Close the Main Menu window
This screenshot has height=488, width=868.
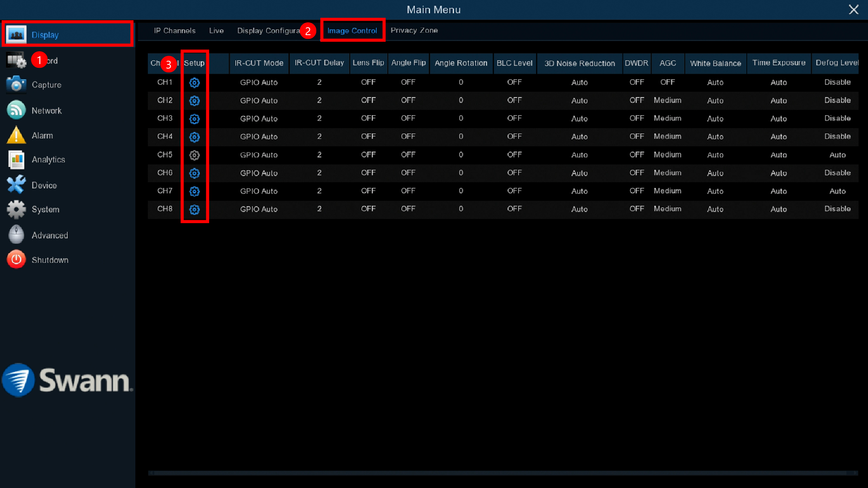pyautogui.click(x=854, y=10)
